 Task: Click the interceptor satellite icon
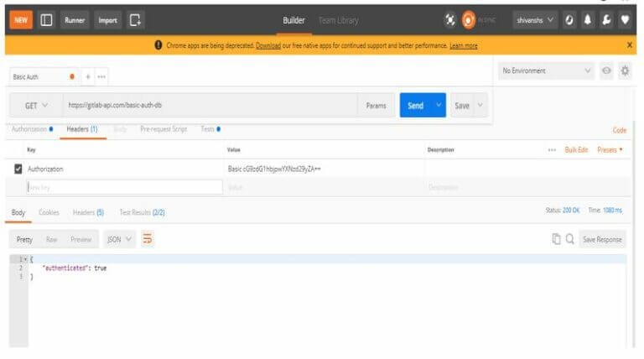coord(450,20)
